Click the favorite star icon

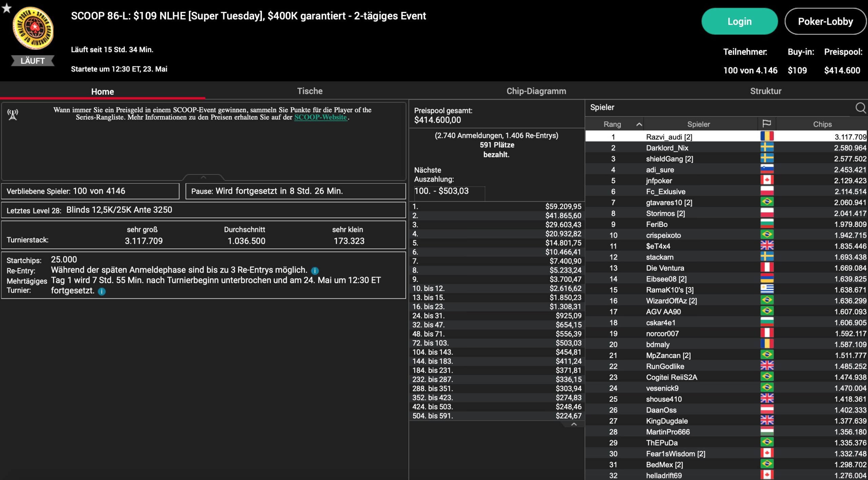coord(6,8)
